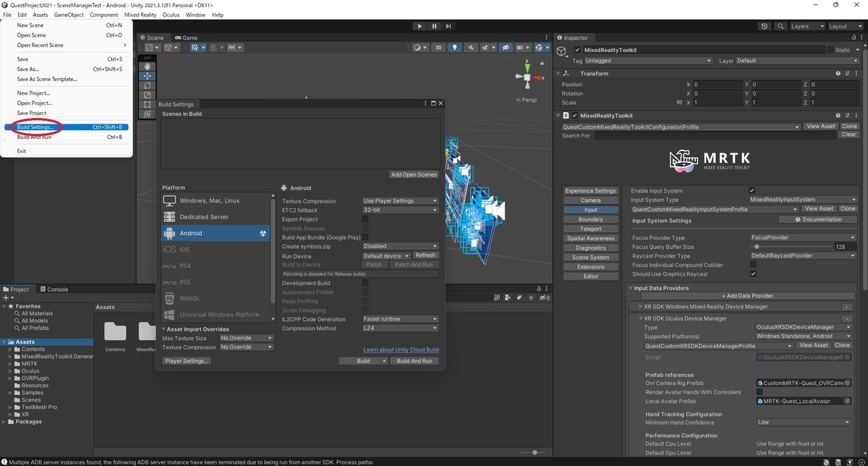The width and height of the screenshot is (868, 466).
Task: Toggle Focus Individual Compound Collider checkbox
Action: coord(752,265)
